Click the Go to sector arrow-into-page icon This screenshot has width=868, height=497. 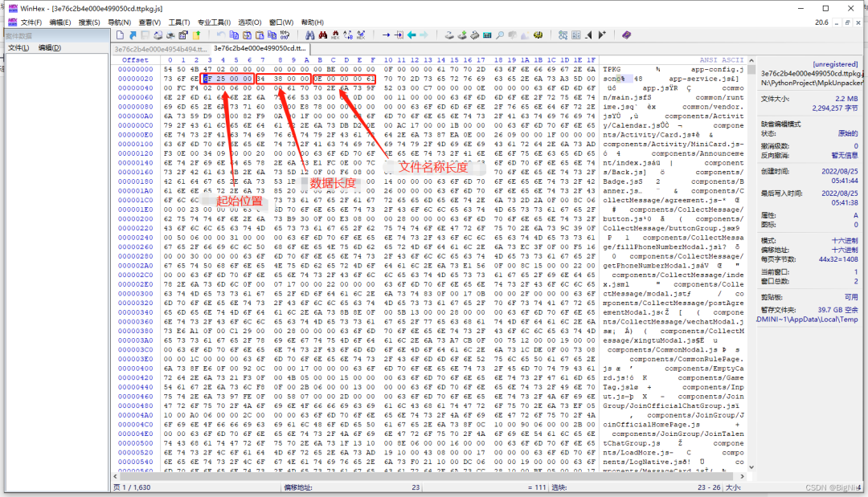click(399, 35)
